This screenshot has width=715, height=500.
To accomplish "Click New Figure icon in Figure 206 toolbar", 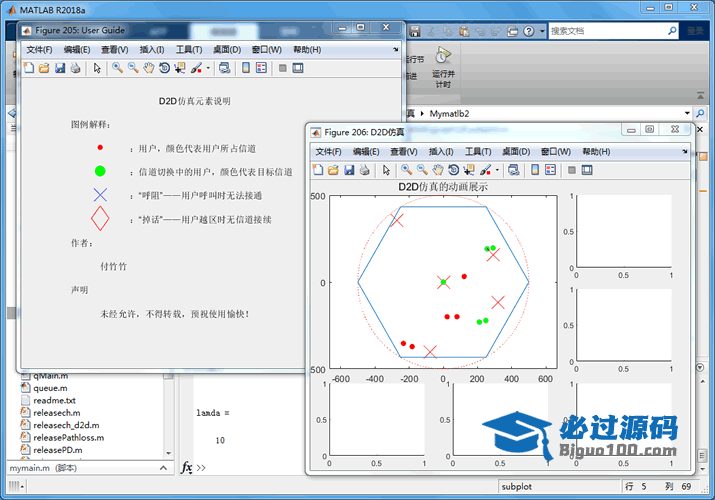I will click(318, 170).
